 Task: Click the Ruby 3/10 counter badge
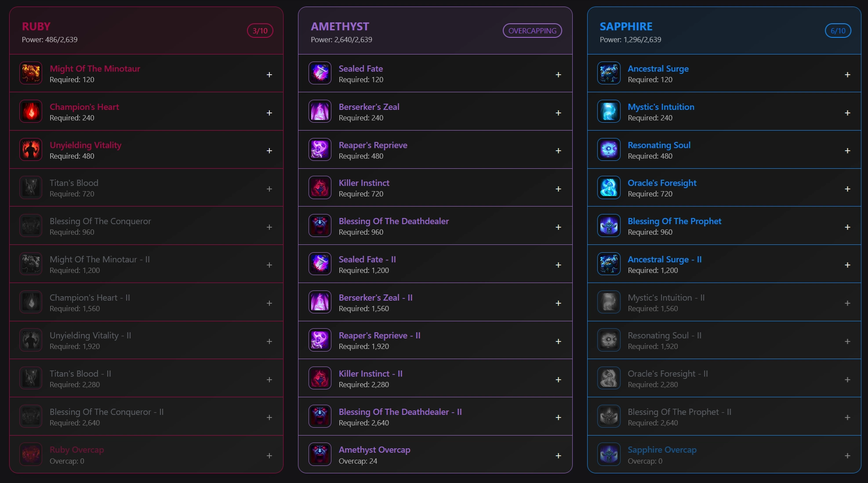point(260,31)
